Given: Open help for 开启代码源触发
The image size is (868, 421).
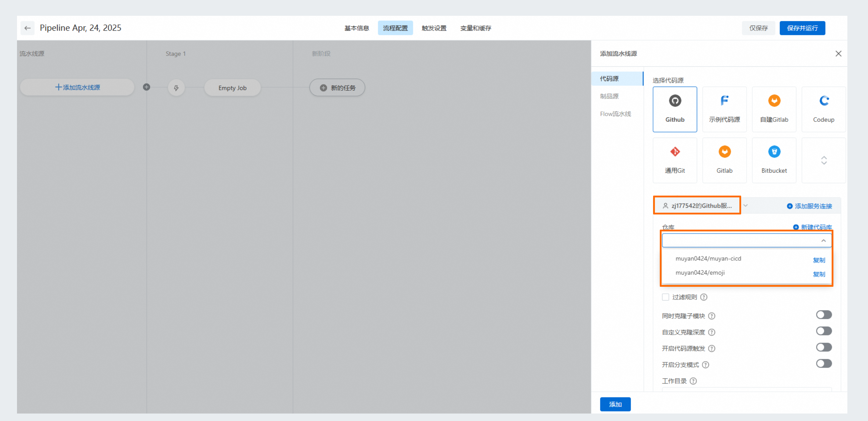Looking at the screenshot, I should 711,348.
